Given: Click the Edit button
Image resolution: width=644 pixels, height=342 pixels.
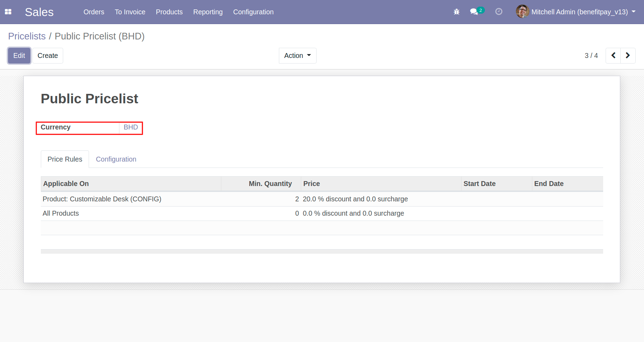Looking at the screenshot, I should (19, 55).
